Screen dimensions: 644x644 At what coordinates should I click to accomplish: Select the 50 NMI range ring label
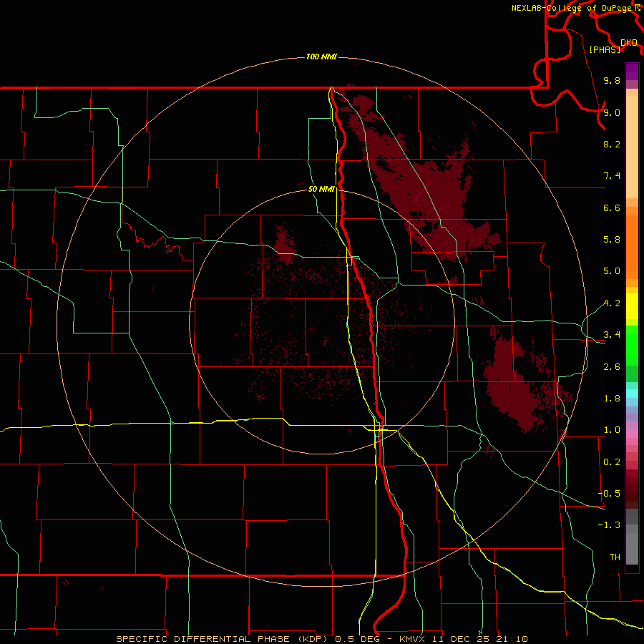(x=321, y=189)
